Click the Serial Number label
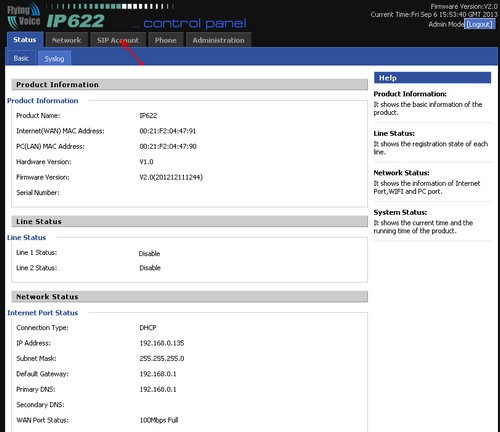The image size is (500, 432). point(38,192)
